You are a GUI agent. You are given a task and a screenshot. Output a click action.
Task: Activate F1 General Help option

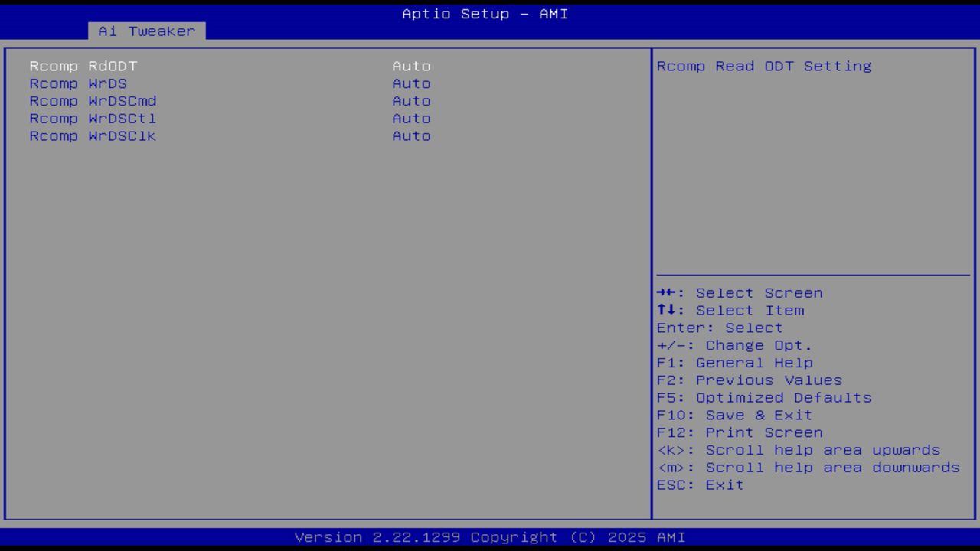734,362
